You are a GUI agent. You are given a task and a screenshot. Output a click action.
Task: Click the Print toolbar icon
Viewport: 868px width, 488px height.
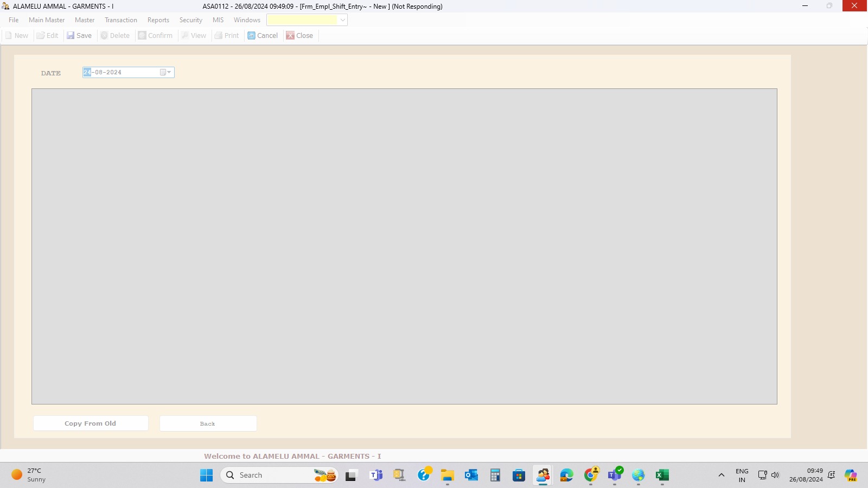219,36
